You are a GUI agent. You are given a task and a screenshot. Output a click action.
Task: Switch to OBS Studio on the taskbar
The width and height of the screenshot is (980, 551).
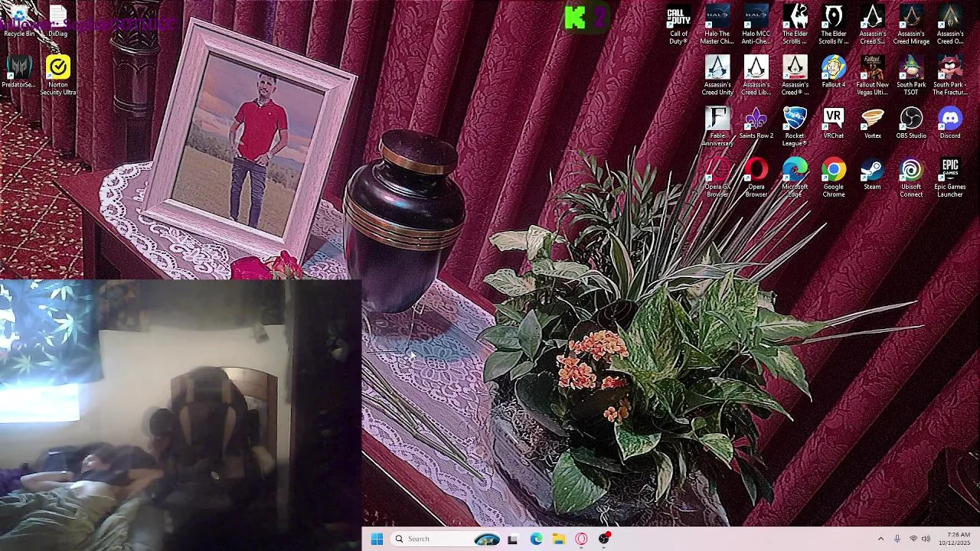604,539
